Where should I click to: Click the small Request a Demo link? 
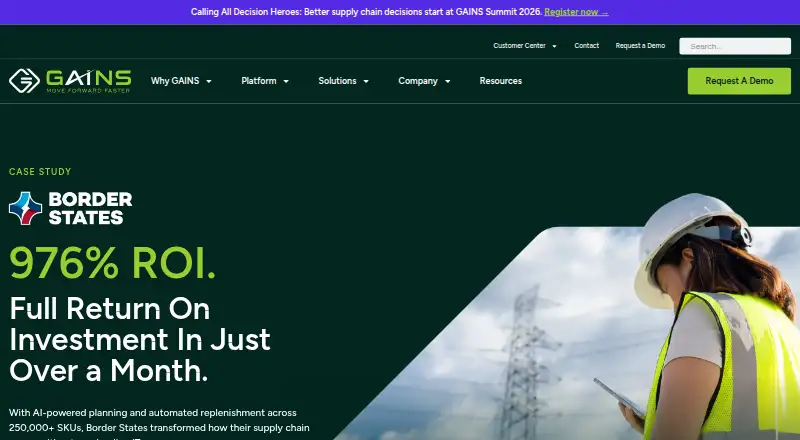click(640, 45)
